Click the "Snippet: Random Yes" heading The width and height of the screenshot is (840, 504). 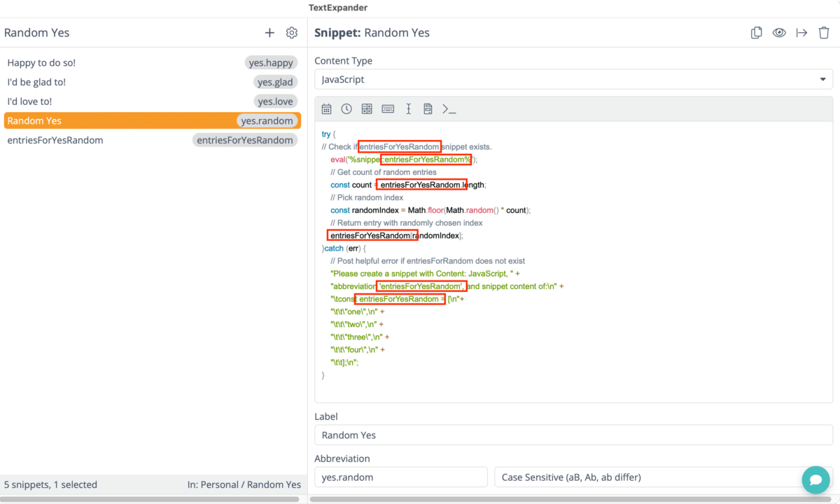point(372,33)
